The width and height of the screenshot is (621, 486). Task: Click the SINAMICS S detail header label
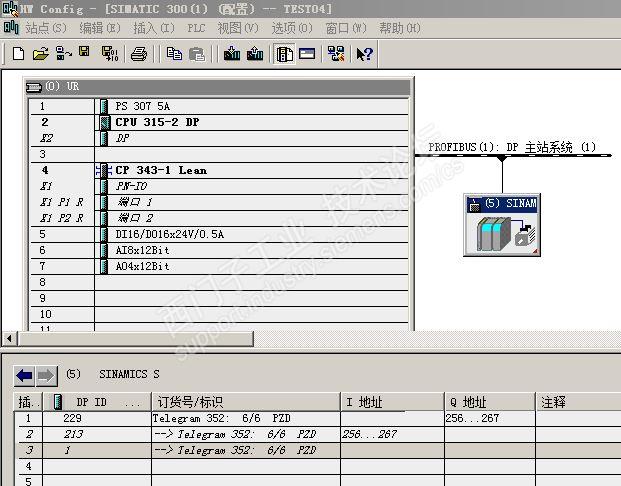click(129, 374)
